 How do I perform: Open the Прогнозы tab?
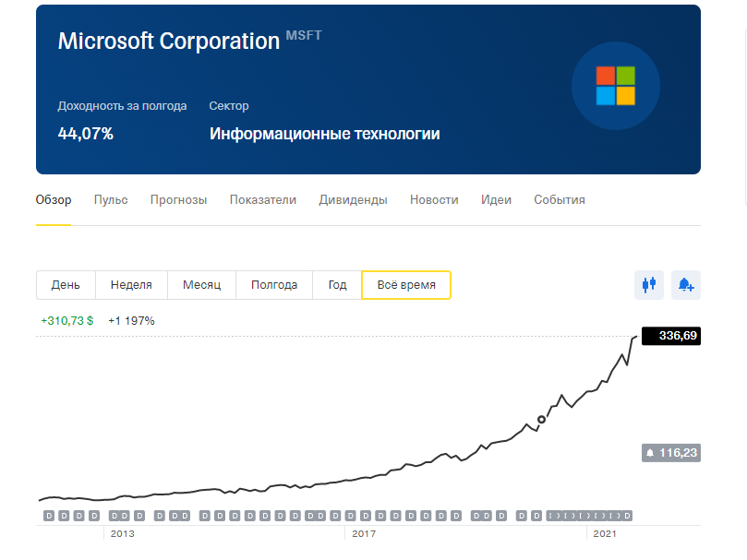pyautogui.click(x=178, y=200)
